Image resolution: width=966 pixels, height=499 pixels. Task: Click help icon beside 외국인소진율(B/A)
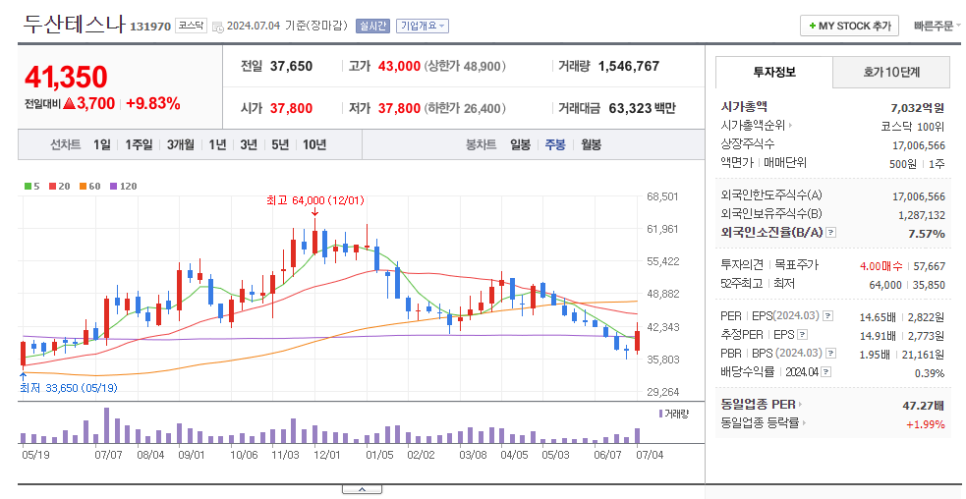click(x=831, y=233)
